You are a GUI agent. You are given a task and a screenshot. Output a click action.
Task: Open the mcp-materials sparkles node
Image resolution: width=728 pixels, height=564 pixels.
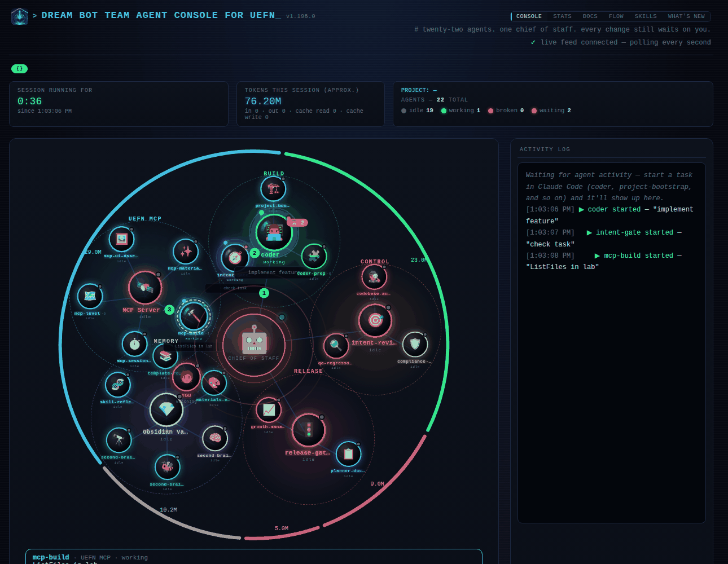point(185,252)
